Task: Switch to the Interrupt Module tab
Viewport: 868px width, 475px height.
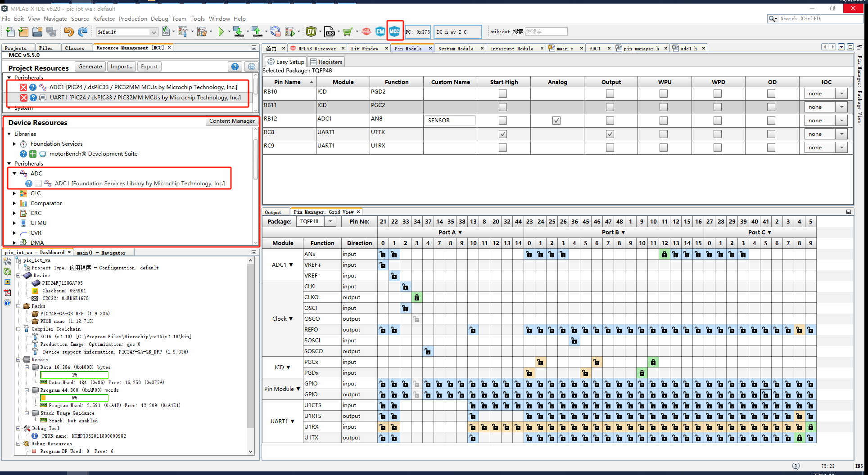Action: click(512, 49)
